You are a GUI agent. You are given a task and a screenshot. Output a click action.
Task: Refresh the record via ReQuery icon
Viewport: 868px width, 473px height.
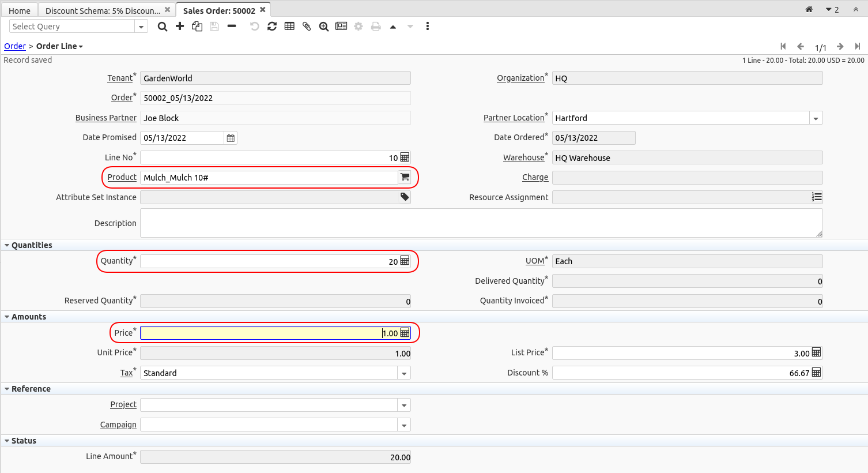[272, 27]
